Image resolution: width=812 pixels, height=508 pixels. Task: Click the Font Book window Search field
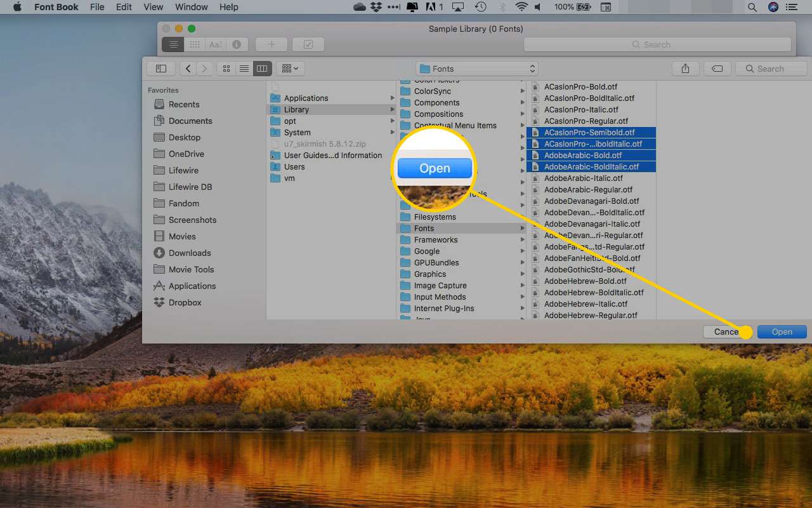tap(657, 44)
